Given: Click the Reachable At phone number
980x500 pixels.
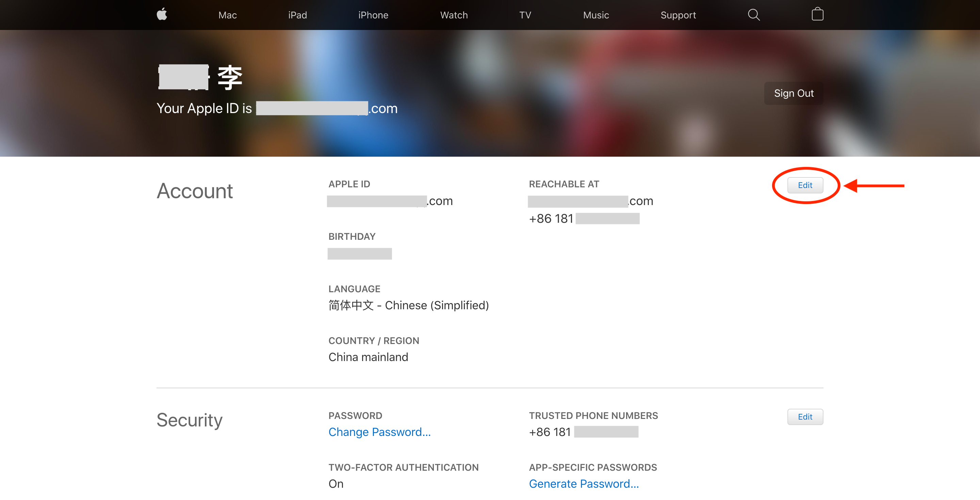Looking at the screenshot, I should coord(584,219).
